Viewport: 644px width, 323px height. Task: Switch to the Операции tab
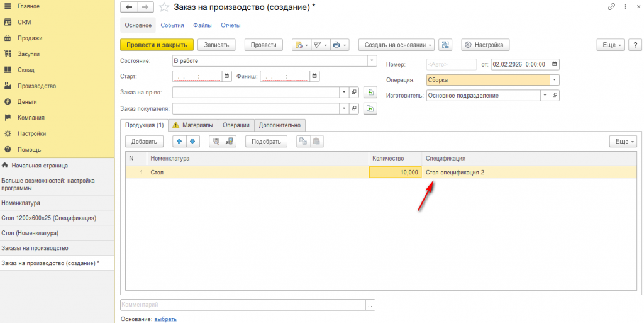(236, 125)
